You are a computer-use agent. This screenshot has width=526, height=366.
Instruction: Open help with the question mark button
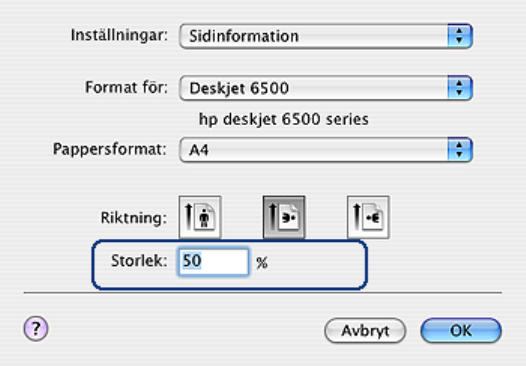point(36,328)
